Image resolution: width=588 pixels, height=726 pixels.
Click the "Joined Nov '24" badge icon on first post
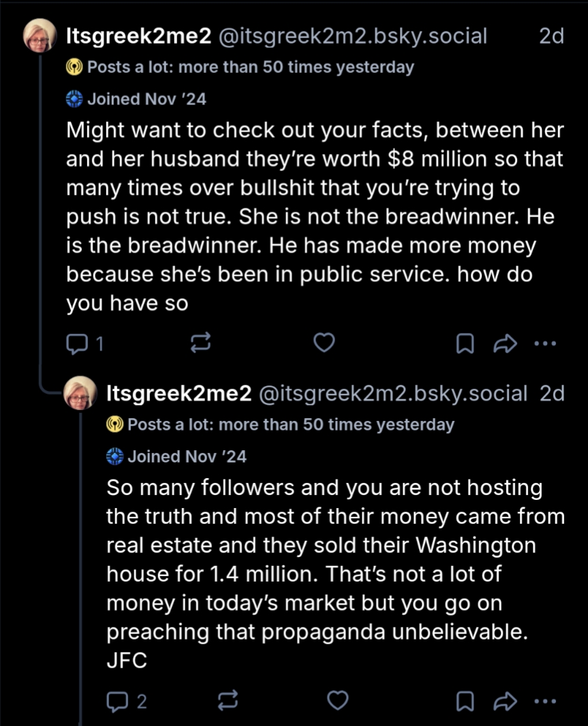[x=74, y=99]
